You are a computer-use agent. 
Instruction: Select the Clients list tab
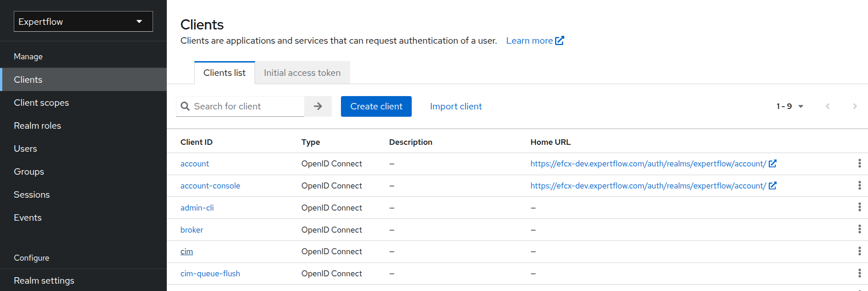(x=224, y=73)
